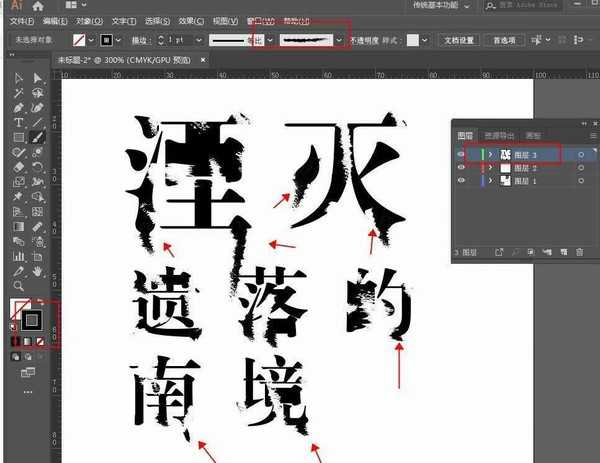The height and width of the screenshot is (463, 600).
Task: Hide 图层 1 via eye icon
Action: (x=461, y=181)
